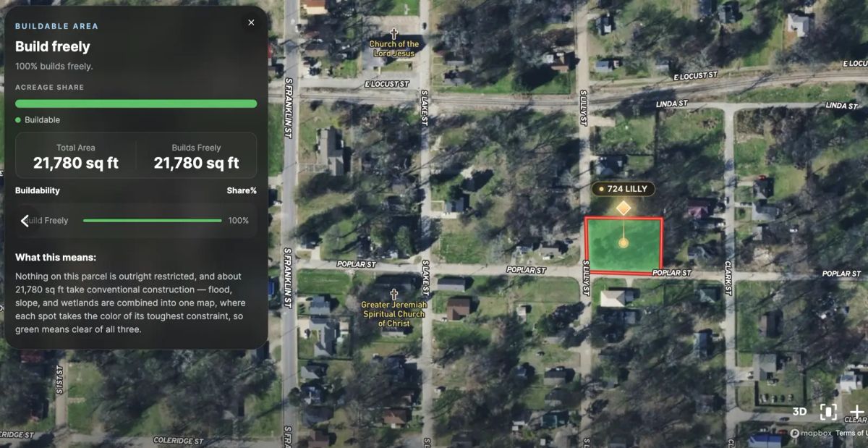Zoom in with the plus icon
This screenshot has width=868, height=448.
[858, 412]
